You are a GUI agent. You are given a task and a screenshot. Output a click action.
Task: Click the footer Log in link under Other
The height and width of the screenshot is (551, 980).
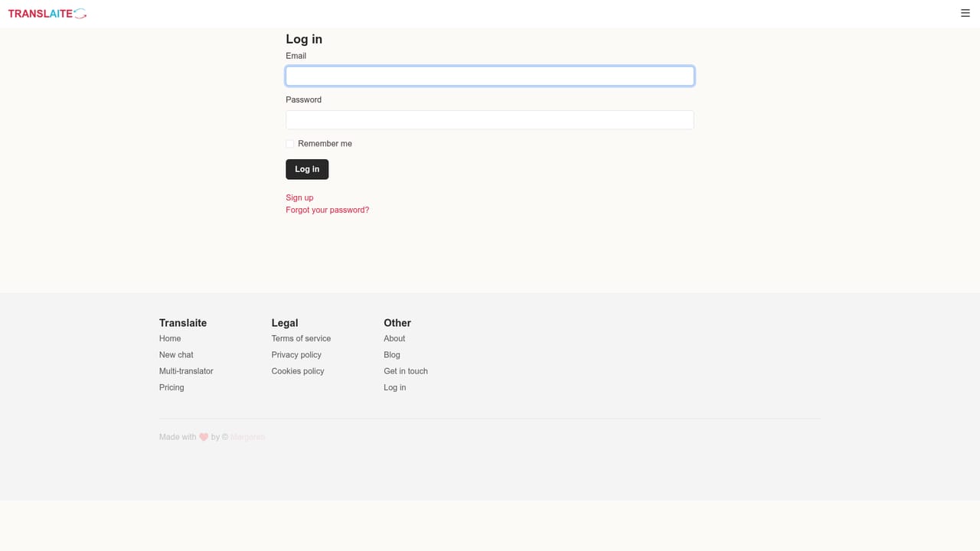click(395, 387)
